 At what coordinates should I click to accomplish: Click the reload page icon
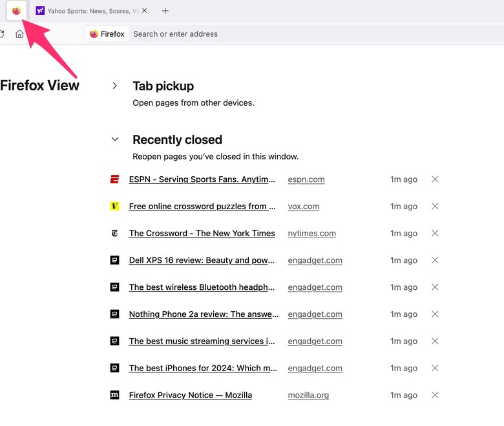click(x=1, y=34)
